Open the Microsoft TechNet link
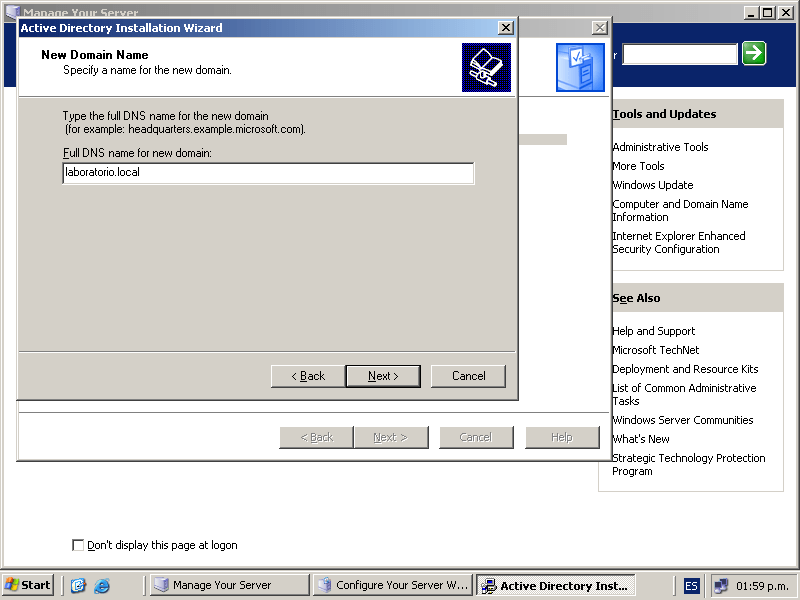Image resolution: width=800 pixels, height=600 pixels. [655, 350]
